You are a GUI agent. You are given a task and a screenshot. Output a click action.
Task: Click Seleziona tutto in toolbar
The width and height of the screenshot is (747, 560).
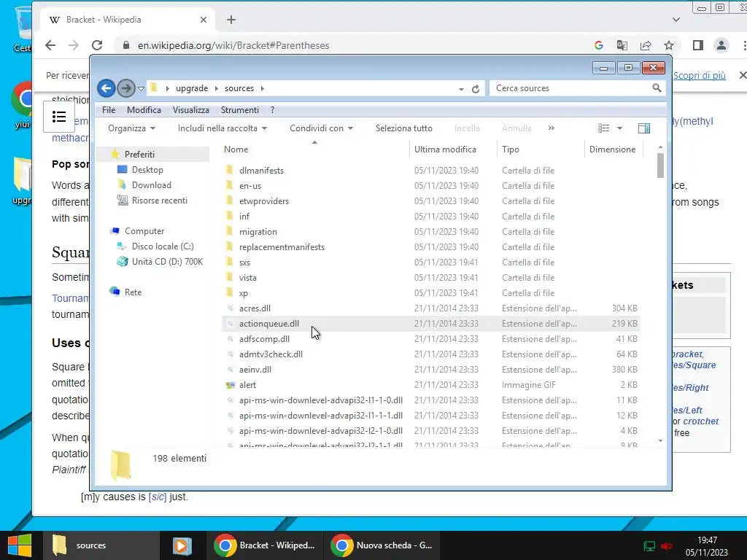(x=404, y=128)
